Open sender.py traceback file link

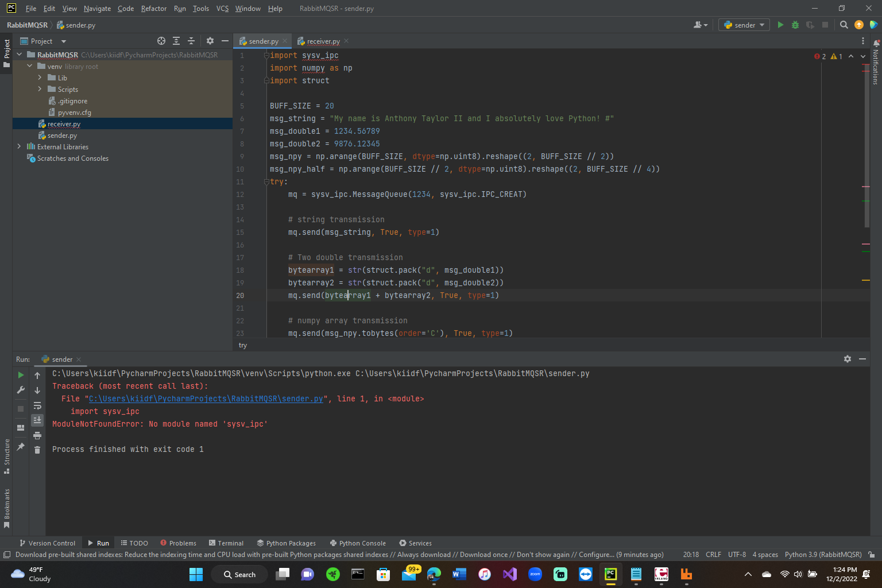pyautogui.click(x=206, y=399)
